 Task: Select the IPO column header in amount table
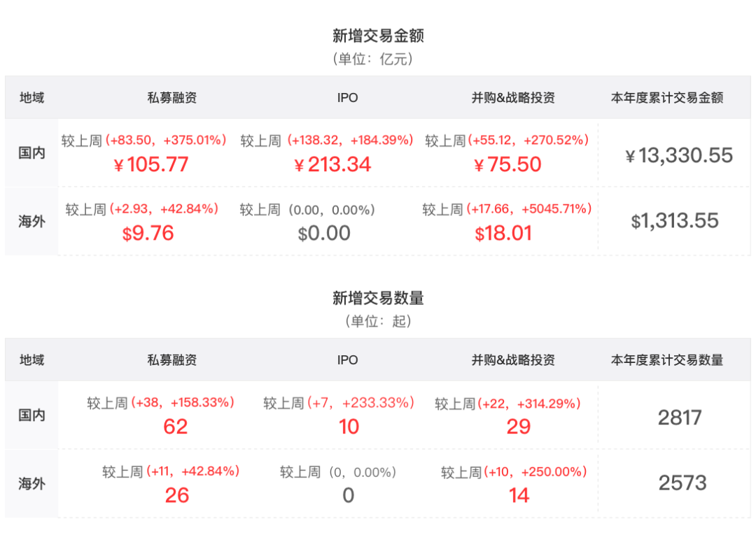[x=347, y=98]
